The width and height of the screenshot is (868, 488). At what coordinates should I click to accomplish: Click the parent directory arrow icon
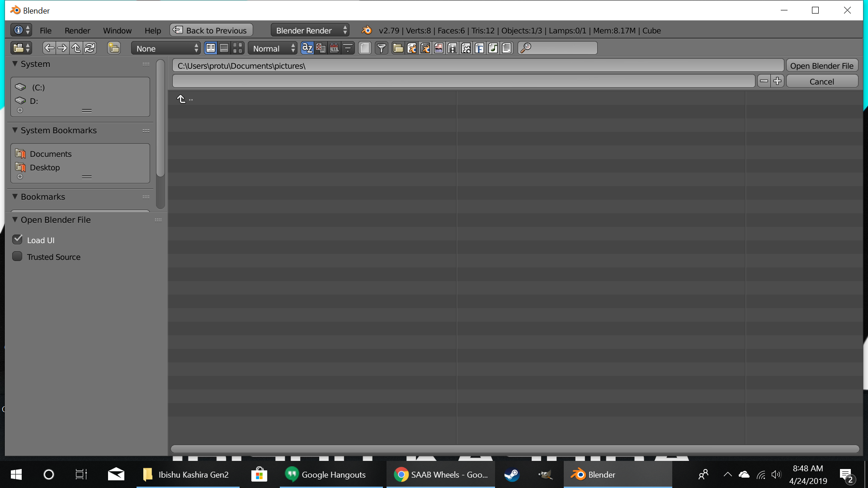pos(76,48)
